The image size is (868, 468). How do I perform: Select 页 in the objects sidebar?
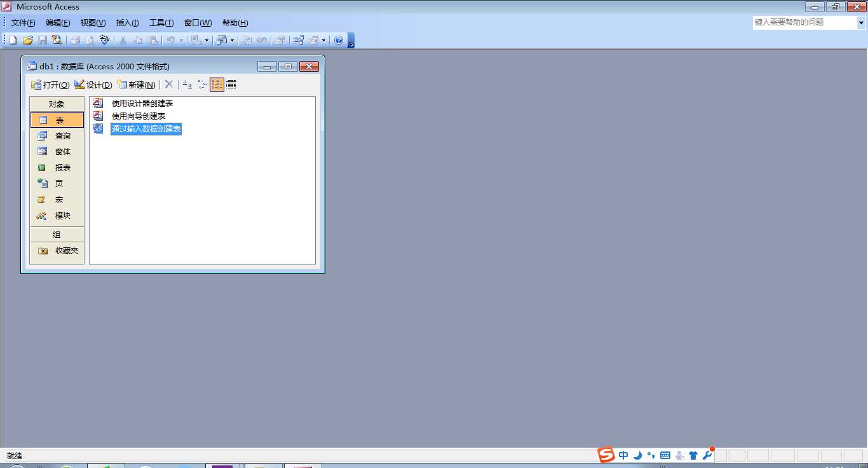pyautogui.click(x=57, y=183)
